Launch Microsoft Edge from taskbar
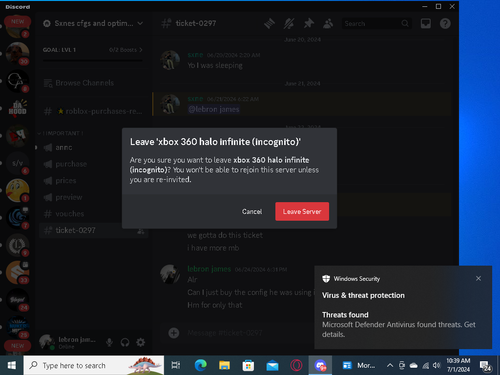500x375 pixels. point(200,366)
